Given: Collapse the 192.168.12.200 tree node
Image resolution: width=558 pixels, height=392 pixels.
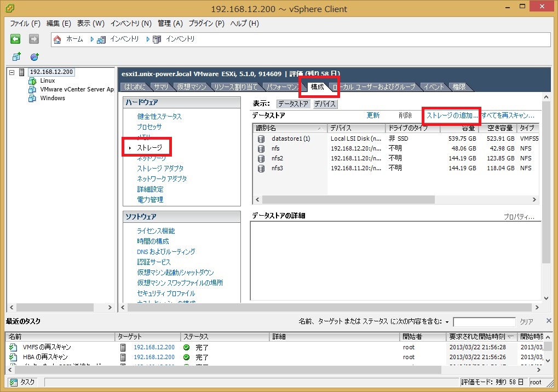Looking at the screenshot, I should pyautogui.click(x=11, y=72).
